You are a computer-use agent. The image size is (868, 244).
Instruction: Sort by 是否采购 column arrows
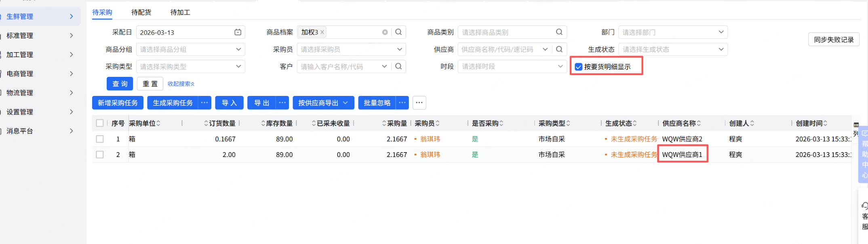(x=501, y=123)
